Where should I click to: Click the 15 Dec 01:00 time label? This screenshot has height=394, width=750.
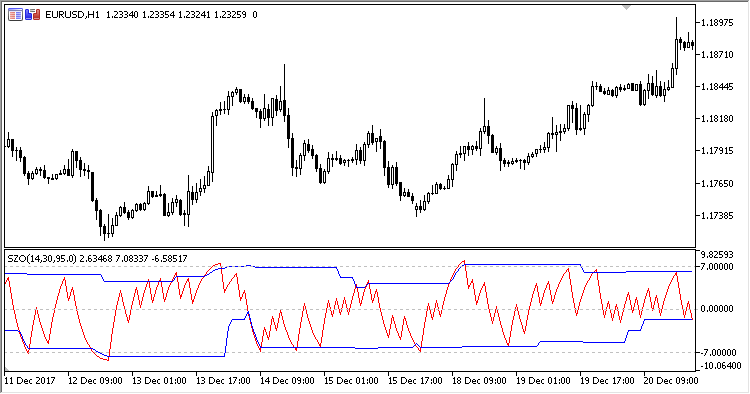click(x=351, y=381)
